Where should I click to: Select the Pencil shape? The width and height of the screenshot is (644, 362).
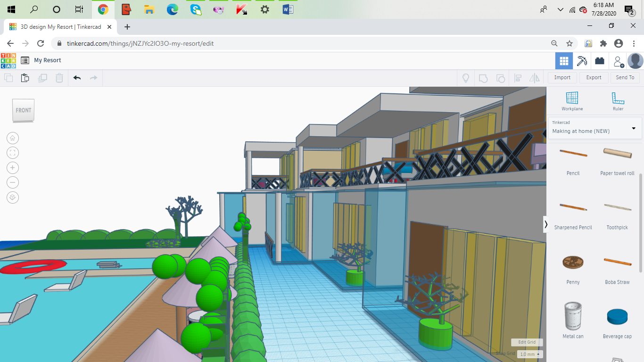point(573,161)
